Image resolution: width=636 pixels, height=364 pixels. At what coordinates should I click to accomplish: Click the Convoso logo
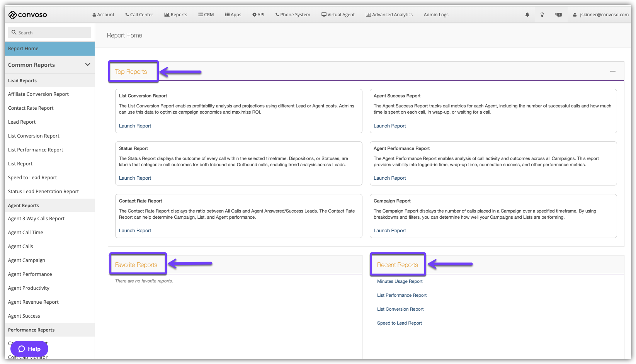tap(27, 15)
